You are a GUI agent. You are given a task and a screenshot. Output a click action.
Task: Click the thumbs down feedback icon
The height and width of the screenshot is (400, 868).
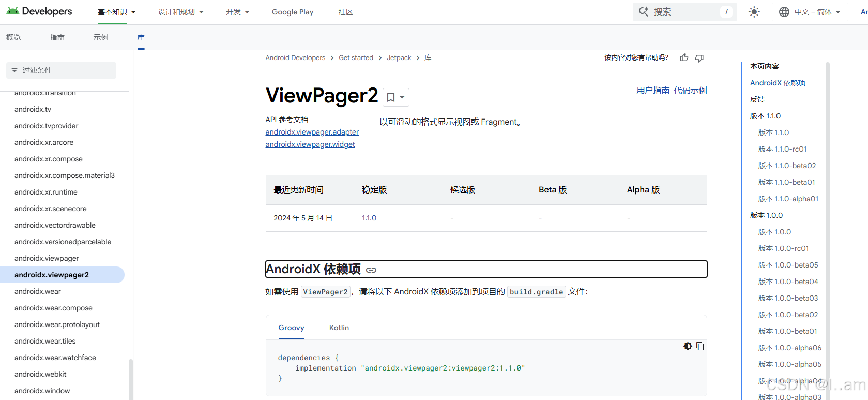tap(699, 58)
